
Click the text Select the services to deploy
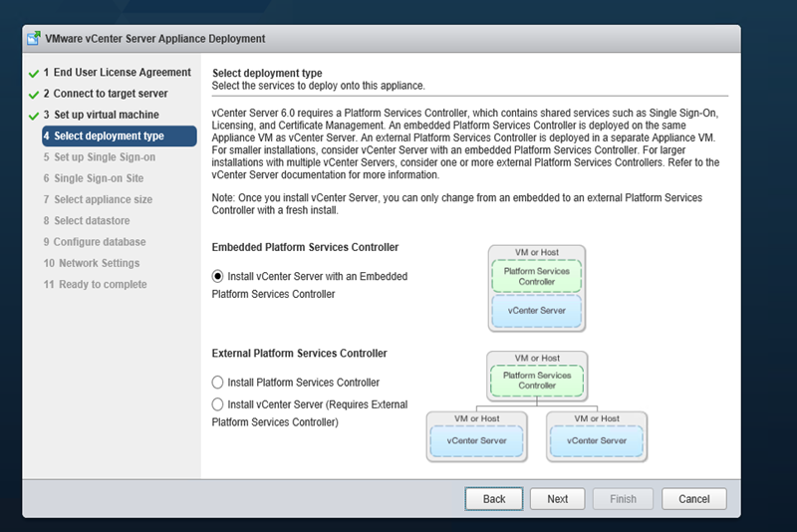tap(318, 86)
